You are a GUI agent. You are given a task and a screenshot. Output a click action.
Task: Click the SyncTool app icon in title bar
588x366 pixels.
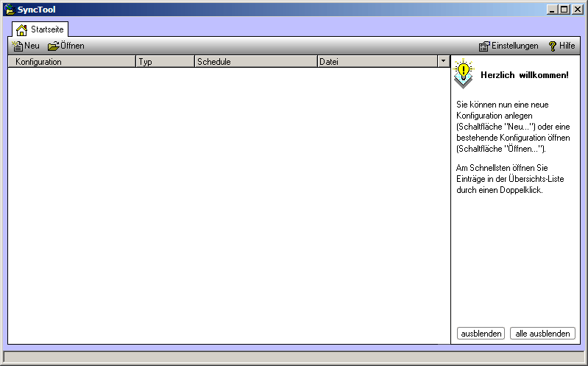pos(10,10)
